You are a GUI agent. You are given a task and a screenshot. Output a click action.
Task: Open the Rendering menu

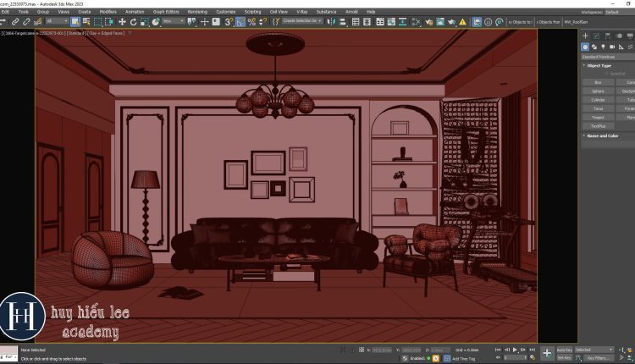pos(197,12)
